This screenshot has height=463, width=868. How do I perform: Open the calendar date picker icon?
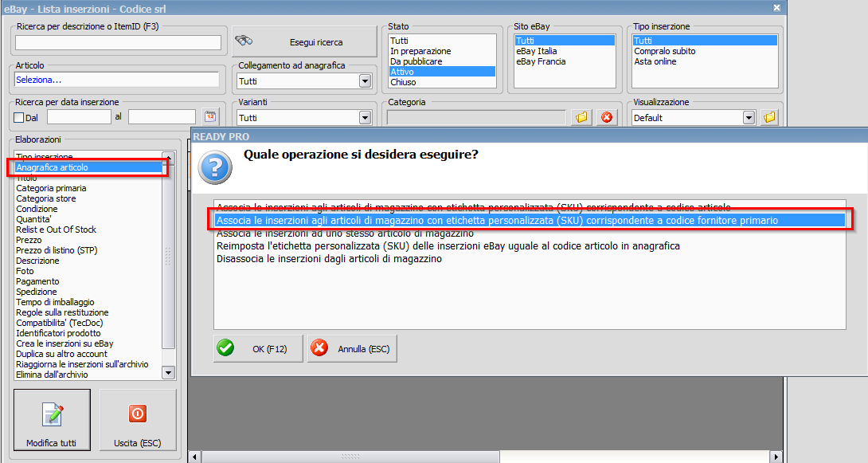coord(210,116)
